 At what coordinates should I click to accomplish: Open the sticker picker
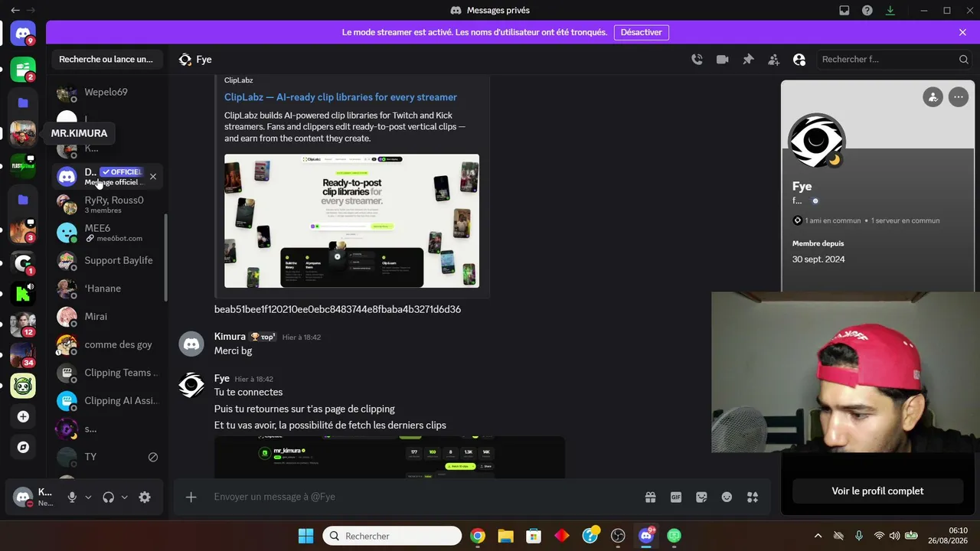point(701,497)
